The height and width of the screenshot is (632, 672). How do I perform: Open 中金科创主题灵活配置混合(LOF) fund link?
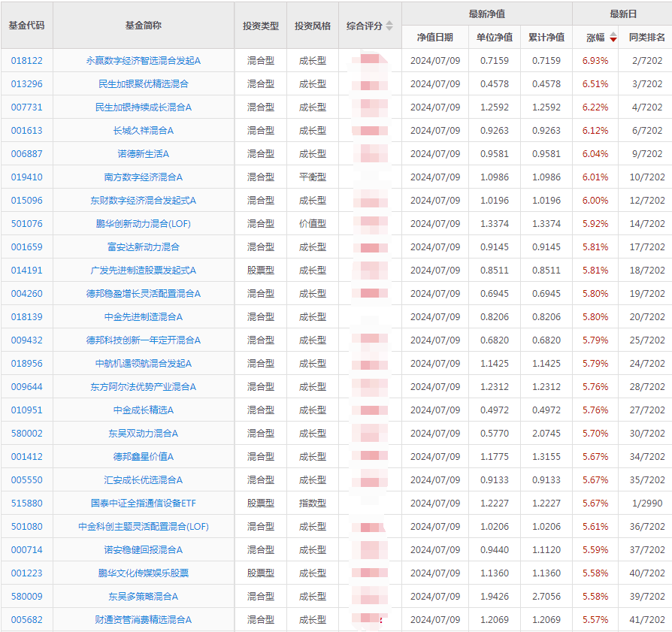143,526
